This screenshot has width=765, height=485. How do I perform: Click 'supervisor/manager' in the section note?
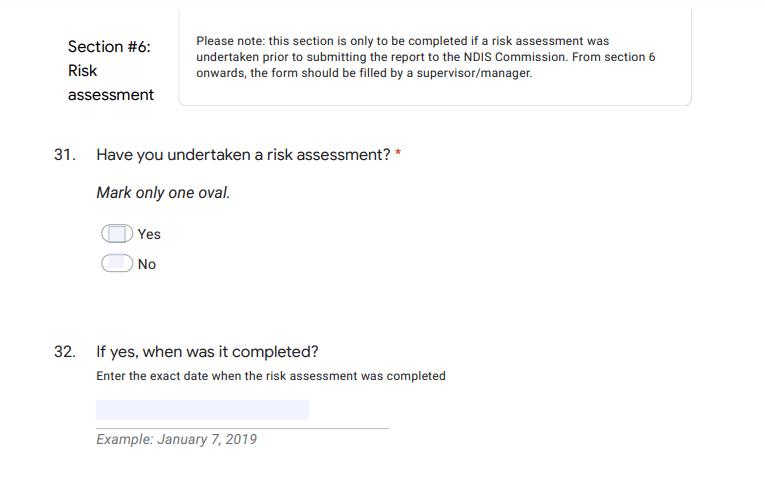(x=474, y=73)
